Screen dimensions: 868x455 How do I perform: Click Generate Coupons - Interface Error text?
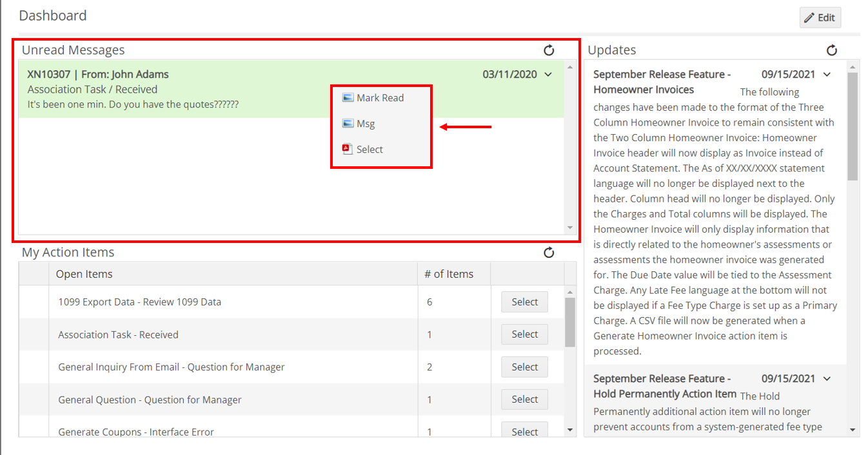(x=136, y=432)
